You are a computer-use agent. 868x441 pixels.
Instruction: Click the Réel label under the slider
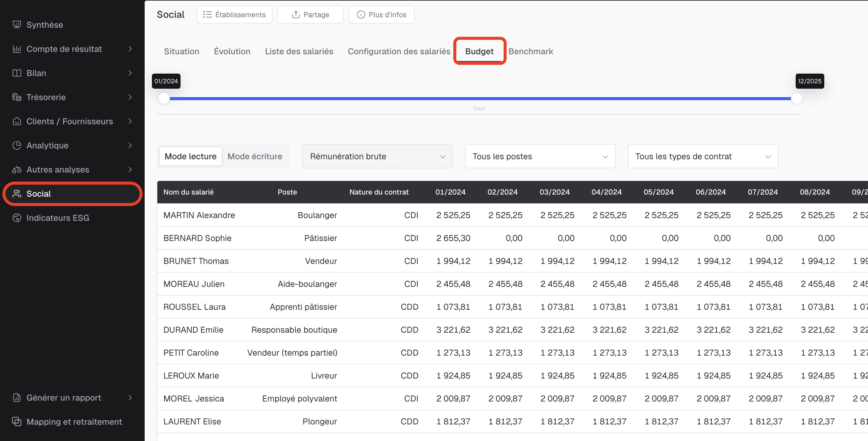pos(479,108)
